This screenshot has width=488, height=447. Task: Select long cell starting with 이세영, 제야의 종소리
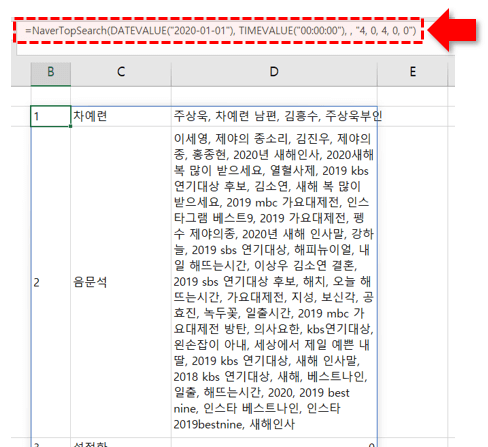point(274,282)
